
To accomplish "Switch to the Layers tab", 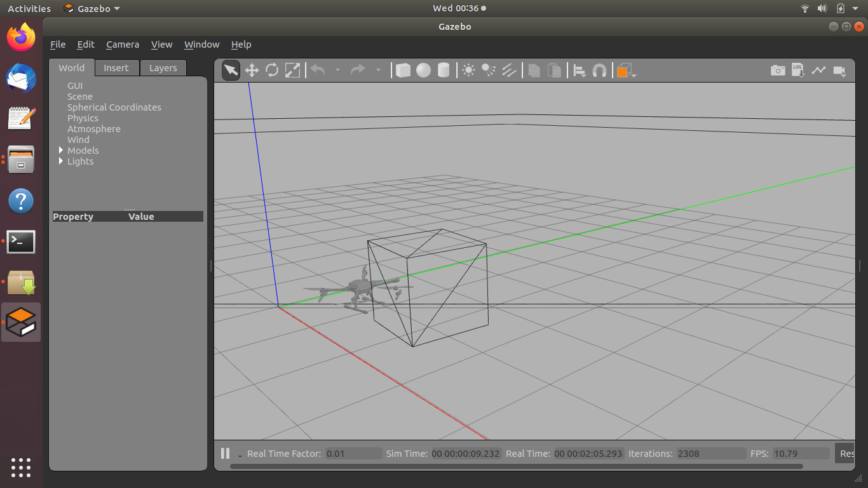I will click(x=163, y=68).
